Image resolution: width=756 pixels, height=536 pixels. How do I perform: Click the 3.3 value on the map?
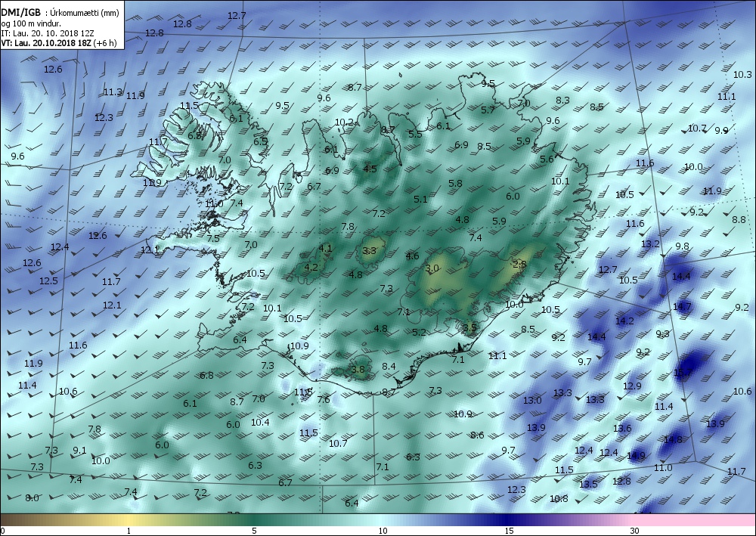(x=369, y=251)
